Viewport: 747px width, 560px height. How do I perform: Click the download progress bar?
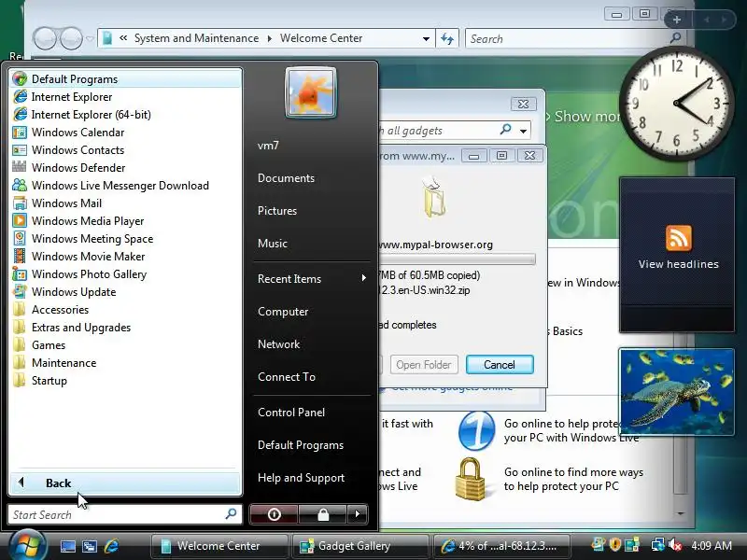[457, 259]
